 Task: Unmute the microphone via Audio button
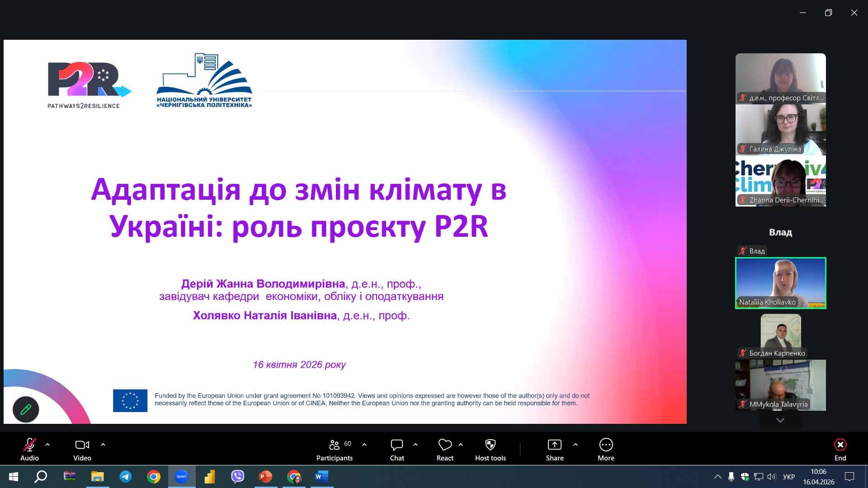pyautogui.click(x=29, y=450)
